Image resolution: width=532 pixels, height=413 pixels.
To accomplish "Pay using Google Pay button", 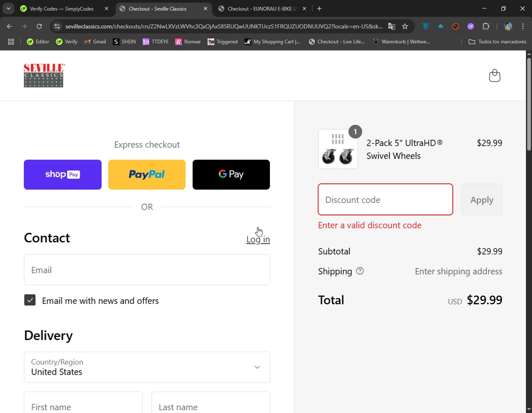I will [x=231, y=174].
